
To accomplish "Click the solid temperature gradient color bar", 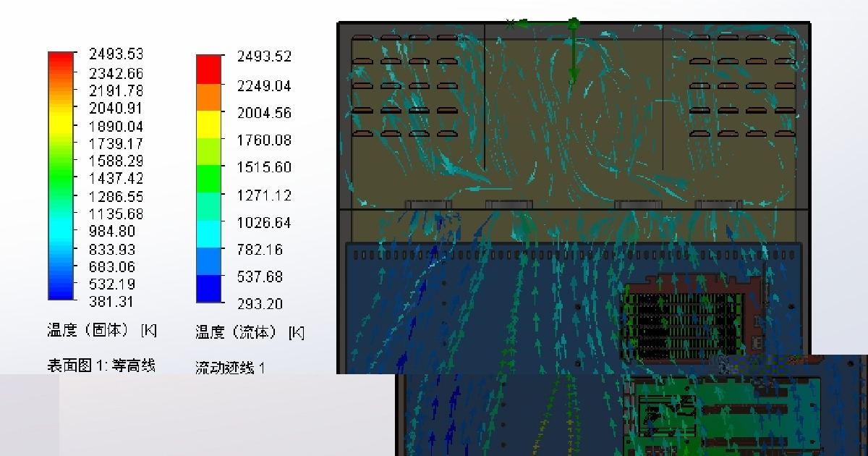I will tap(61, 176).
